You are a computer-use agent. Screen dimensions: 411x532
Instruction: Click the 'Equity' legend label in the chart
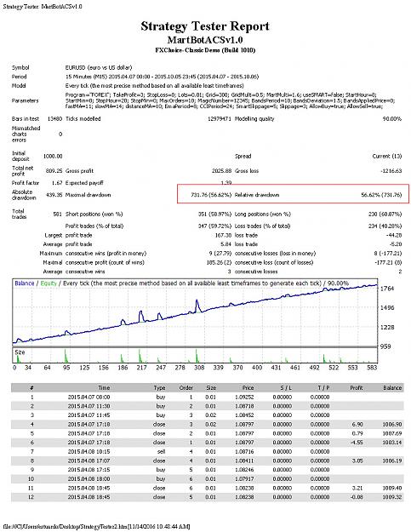[x=49, y=283]
